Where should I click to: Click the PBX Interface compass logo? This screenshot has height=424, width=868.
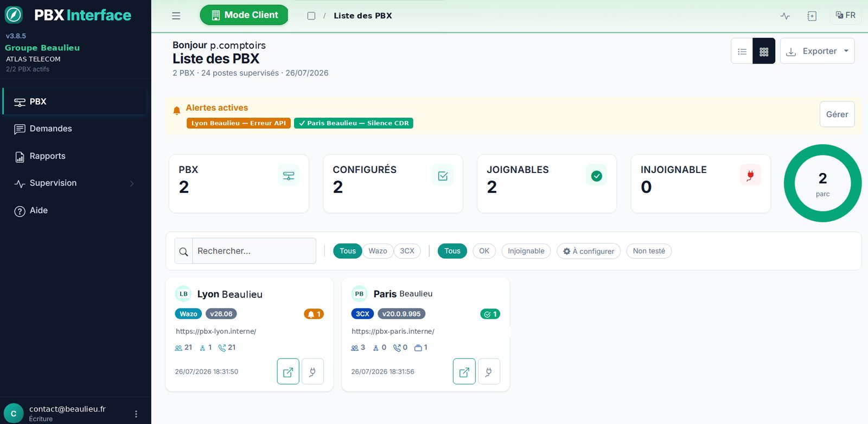pyautogui.click(x=14, y=15)
